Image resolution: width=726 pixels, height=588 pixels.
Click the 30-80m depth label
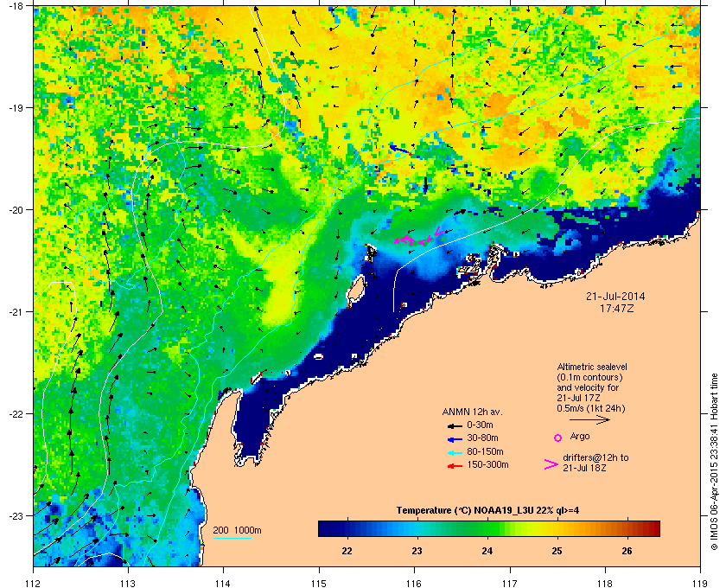pos(482,438)
